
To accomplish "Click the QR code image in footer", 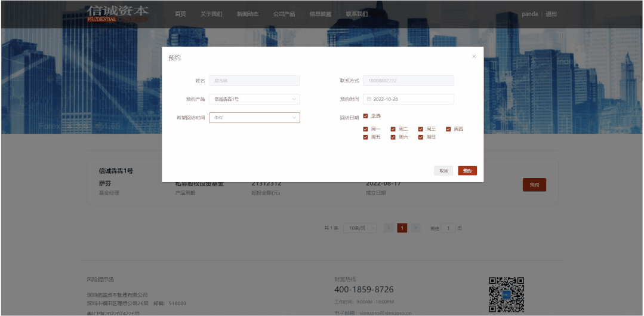I will point(506,294).
